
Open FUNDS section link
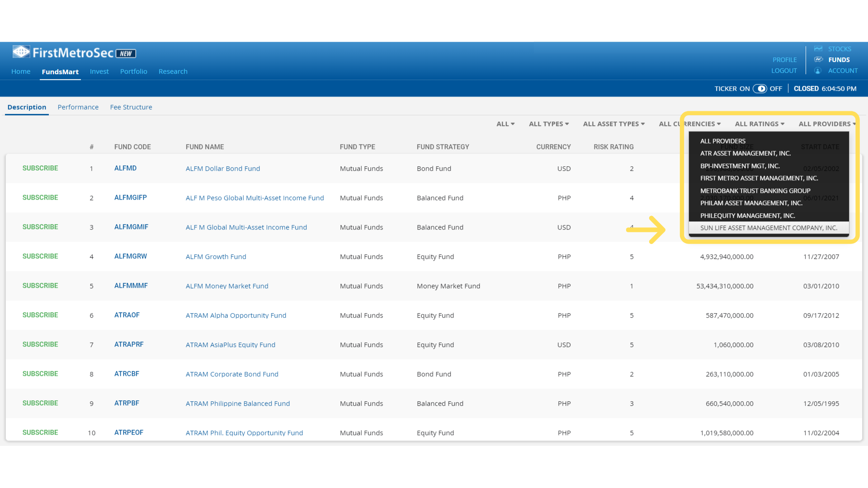pyautogui.click(x=839, y=60)
